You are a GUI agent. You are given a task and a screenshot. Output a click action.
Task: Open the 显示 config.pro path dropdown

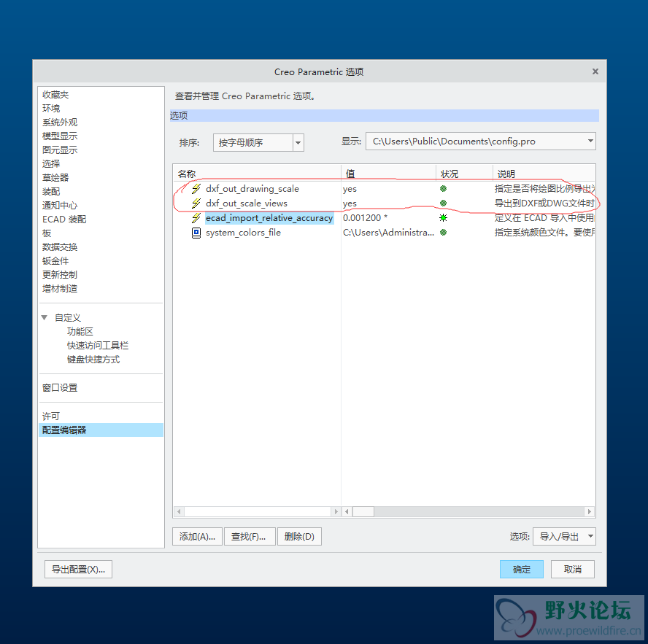[x=590, y=141]
